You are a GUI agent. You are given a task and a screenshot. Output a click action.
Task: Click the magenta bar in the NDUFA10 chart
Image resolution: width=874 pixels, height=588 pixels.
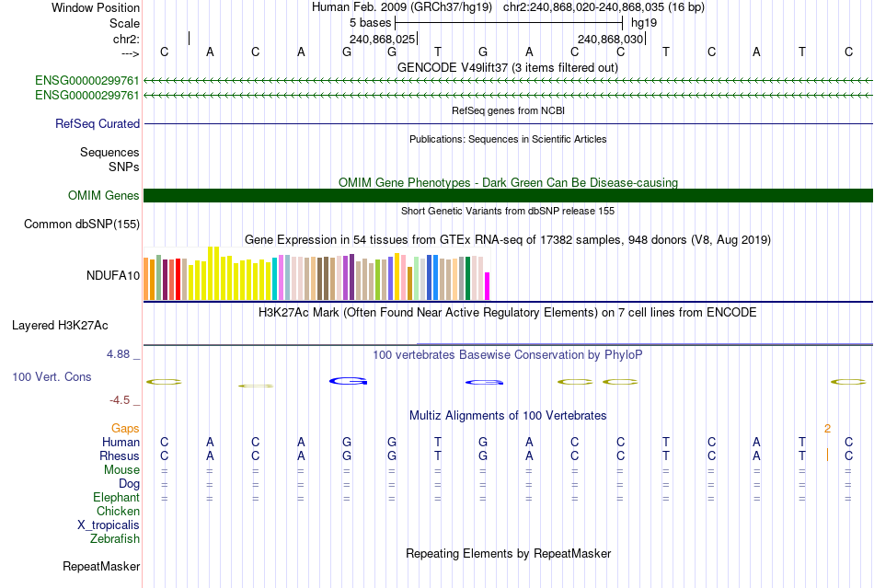click(x=488, y=286)
